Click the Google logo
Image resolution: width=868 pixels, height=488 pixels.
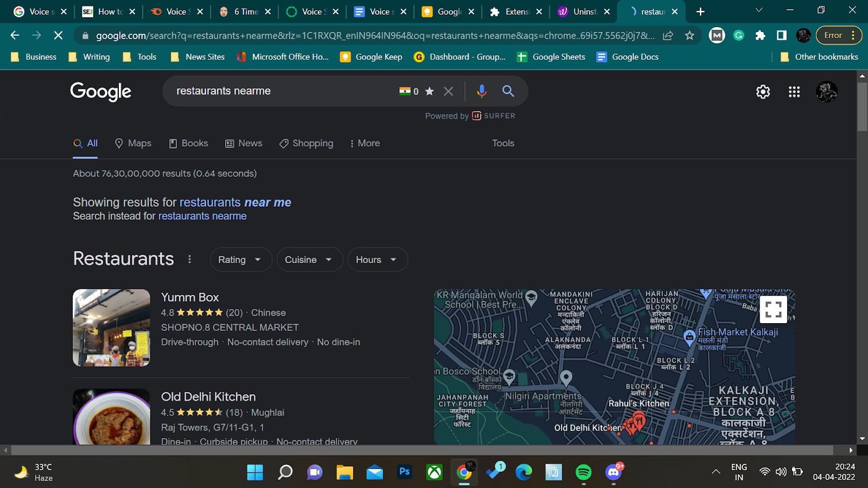(100, 92)
